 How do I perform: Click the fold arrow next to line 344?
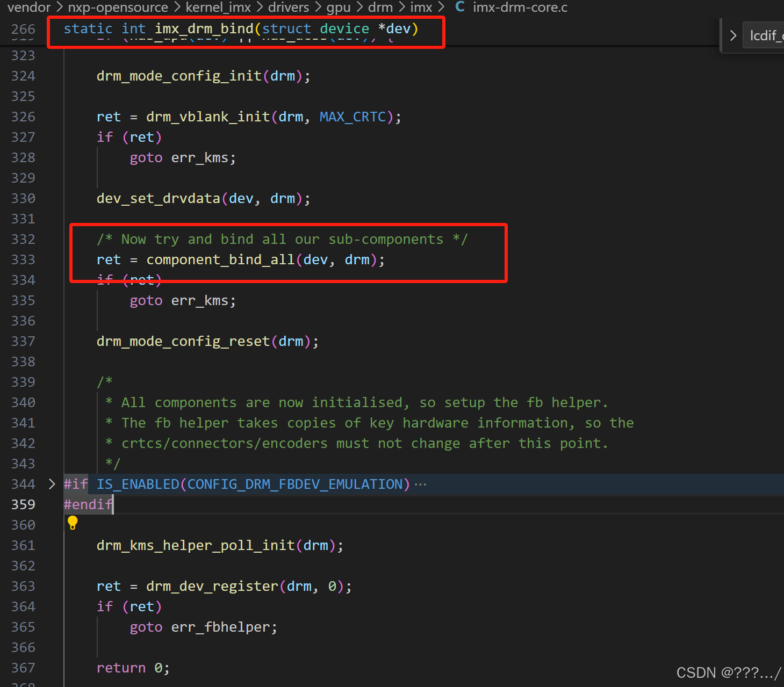coord(52,483)
